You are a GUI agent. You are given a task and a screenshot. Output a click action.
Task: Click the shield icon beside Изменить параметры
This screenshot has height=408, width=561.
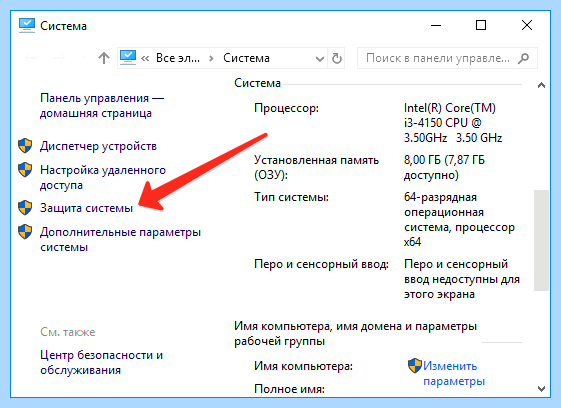[x=415, y=365]
